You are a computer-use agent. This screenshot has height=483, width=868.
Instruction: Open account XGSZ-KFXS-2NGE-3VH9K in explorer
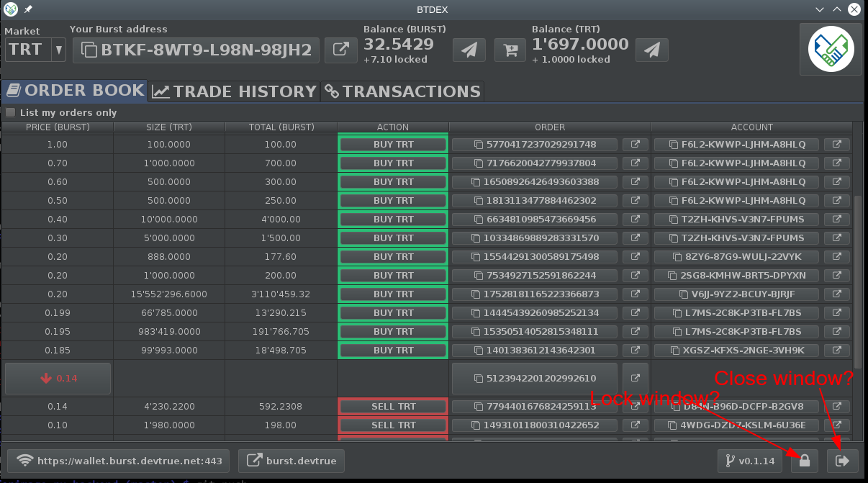tap(837, 350)
